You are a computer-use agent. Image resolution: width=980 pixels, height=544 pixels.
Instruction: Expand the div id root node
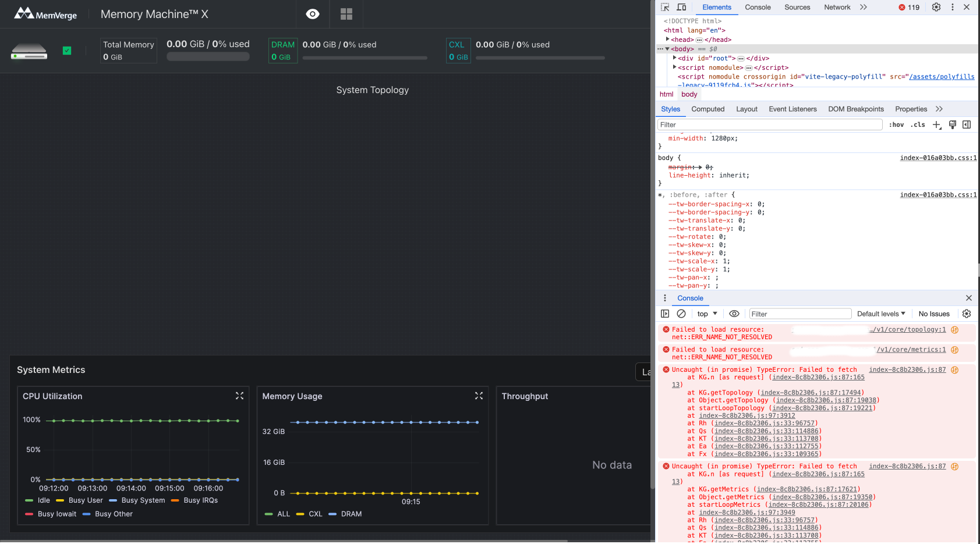(x=675, y=58)
